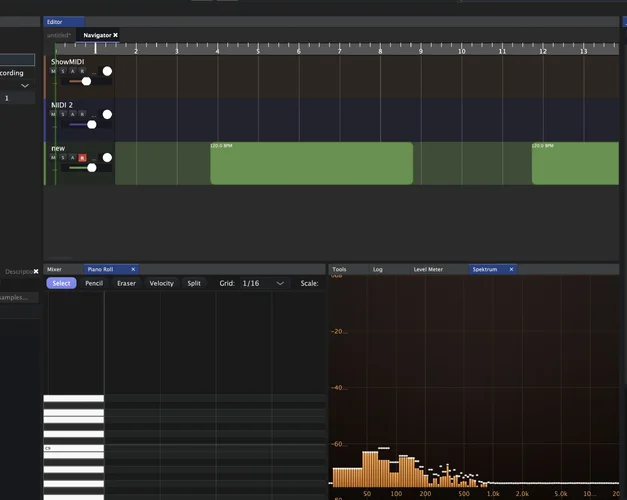Viewport: 627px width, 500px height.
Task: Choose the Split tool in Piano Roll
Action: tap(194, 283)
